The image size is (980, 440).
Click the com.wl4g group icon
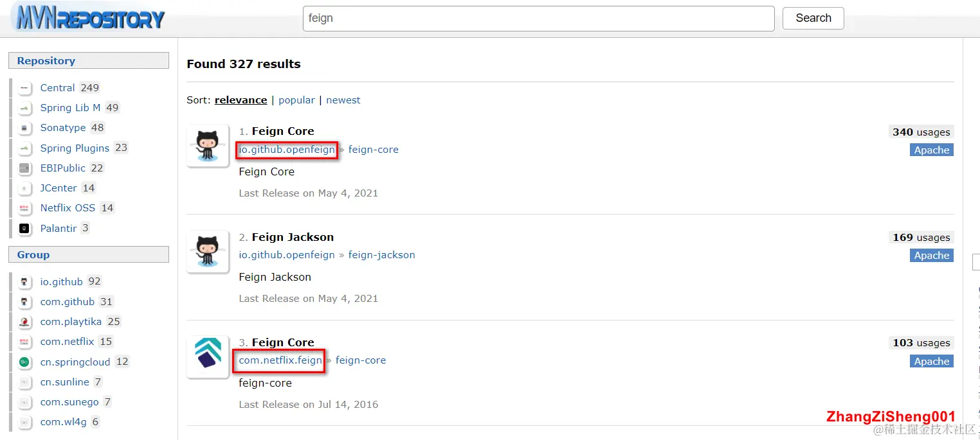click(x=24, y=422)
